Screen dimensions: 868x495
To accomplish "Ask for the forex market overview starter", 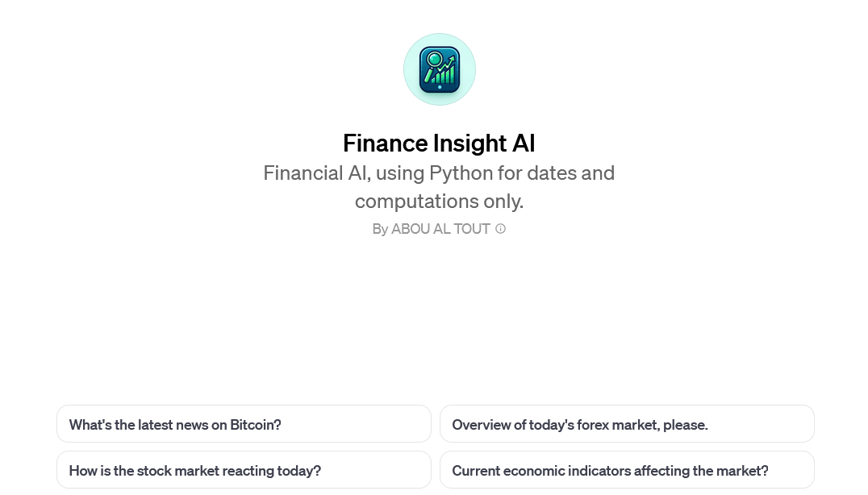I will click(x=579, y=425).
